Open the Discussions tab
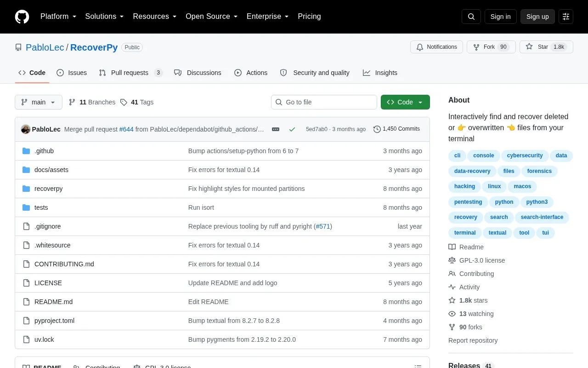Image resolution: width=588 pixels, height=368 pixels. [x=198, y=73]
